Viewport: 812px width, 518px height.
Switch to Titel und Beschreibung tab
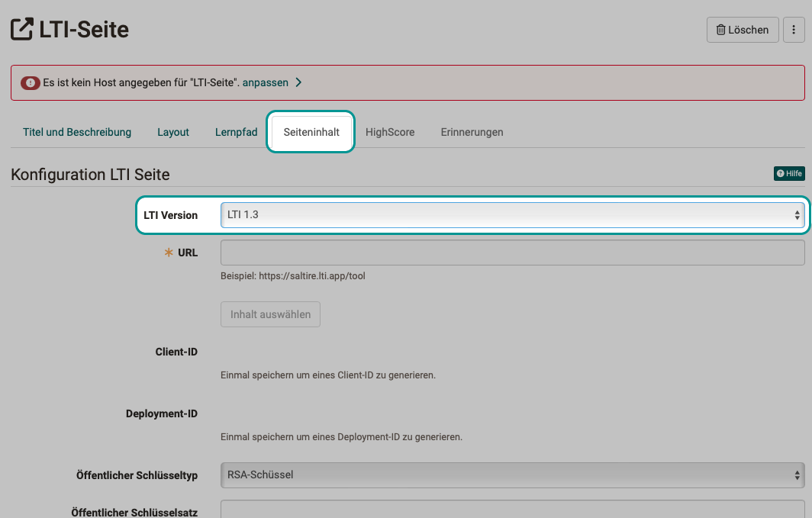77,132
